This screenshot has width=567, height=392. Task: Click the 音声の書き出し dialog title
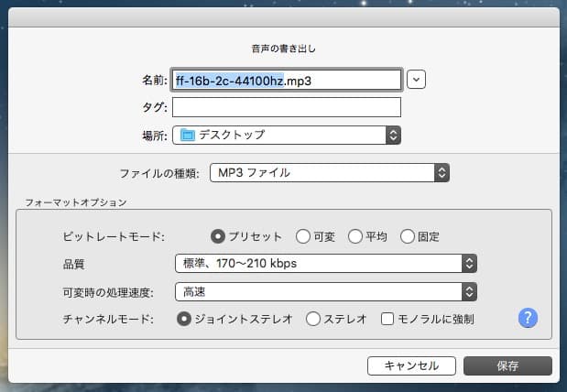coord(283,47)
